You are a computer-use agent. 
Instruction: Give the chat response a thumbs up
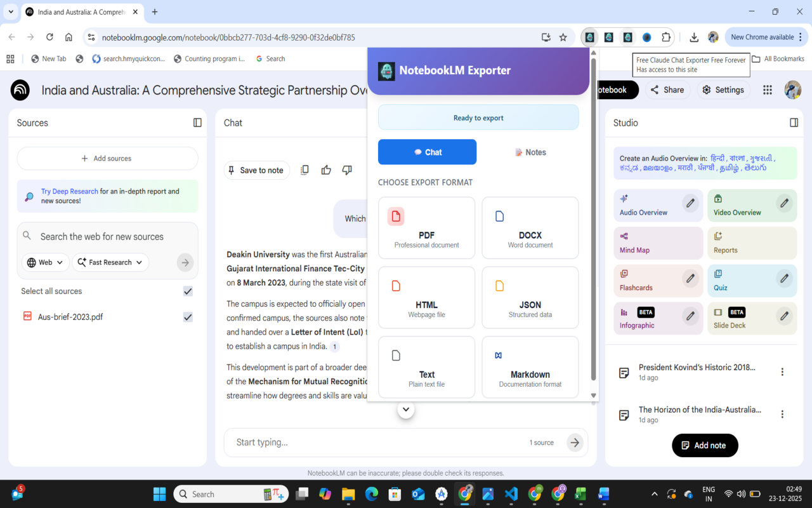(325, 170)
